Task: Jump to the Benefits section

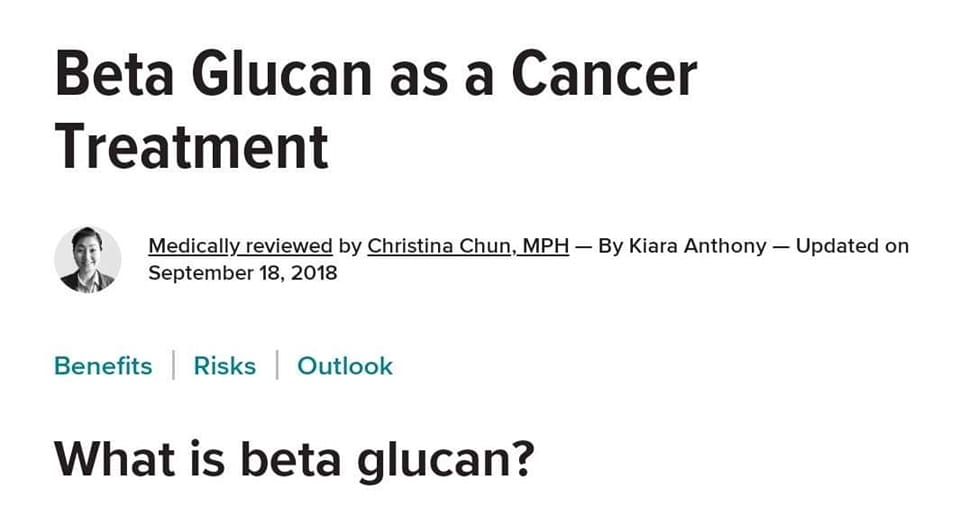Action: tap(103, 366)
